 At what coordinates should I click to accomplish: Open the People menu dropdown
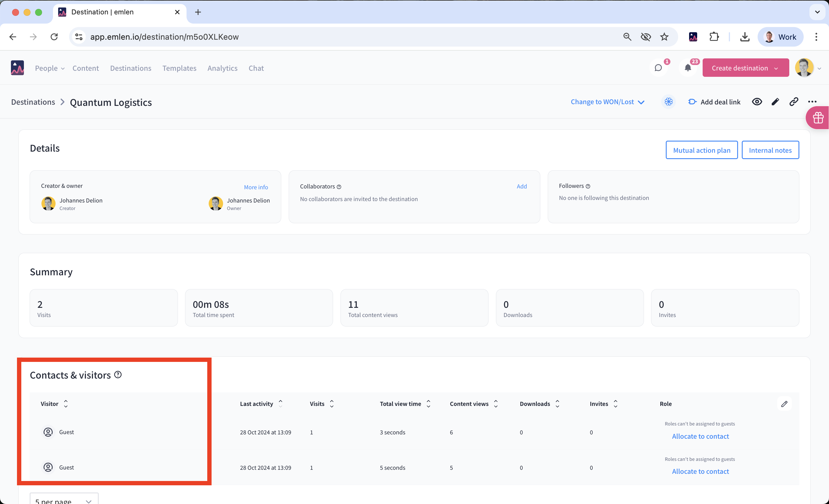(x=50, y=68)
